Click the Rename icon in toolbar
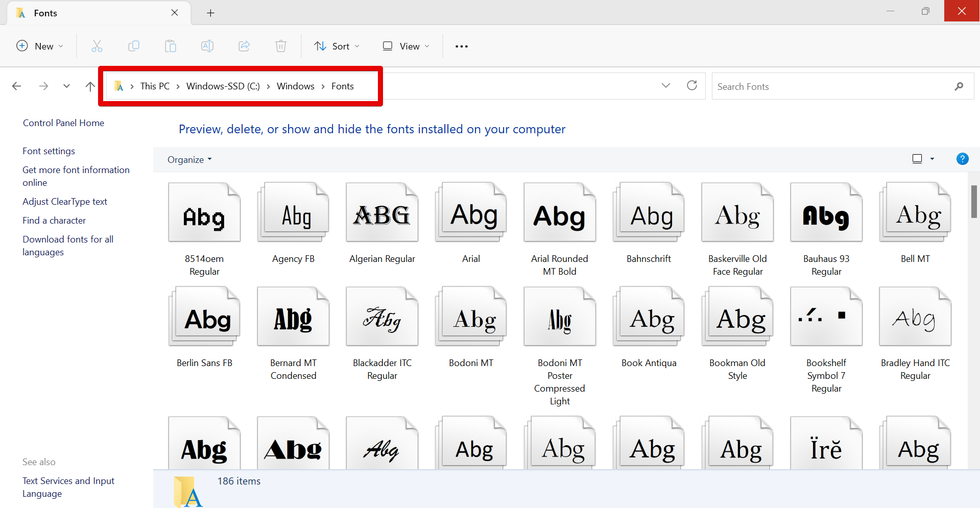The image size is (980, 508). [x=207, y=46]
